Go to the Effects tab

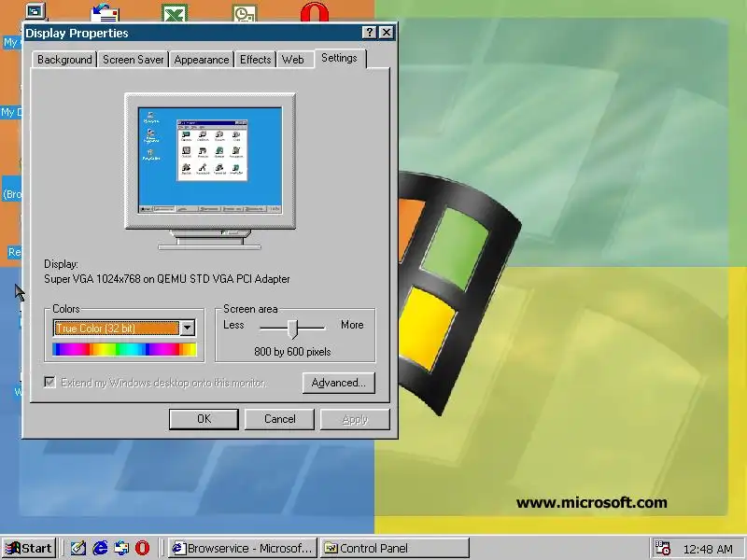(x=255, y=60)
